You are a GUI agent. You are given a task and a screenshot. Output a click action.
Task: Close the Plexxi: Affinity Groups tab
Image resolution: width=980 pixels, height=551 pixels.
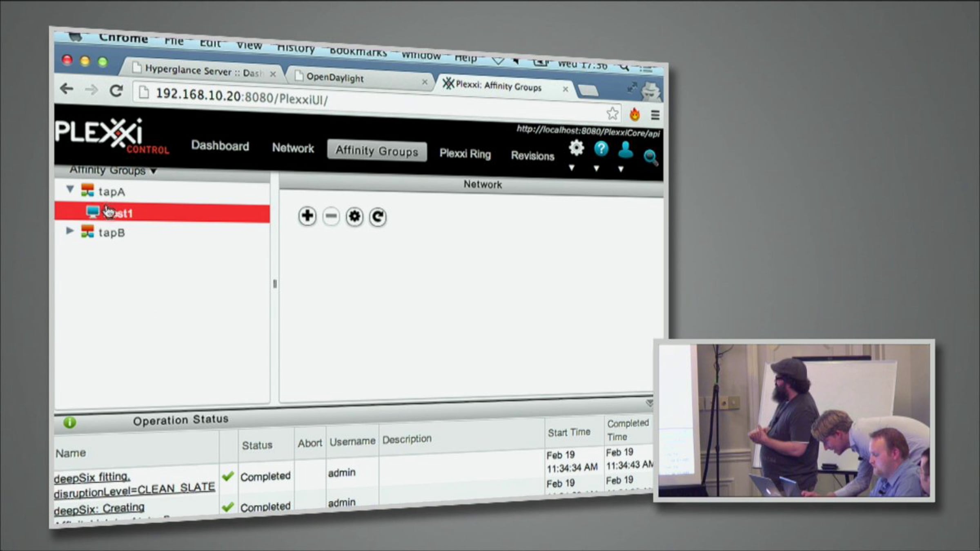pyautogui.click(x=565, y=89)
